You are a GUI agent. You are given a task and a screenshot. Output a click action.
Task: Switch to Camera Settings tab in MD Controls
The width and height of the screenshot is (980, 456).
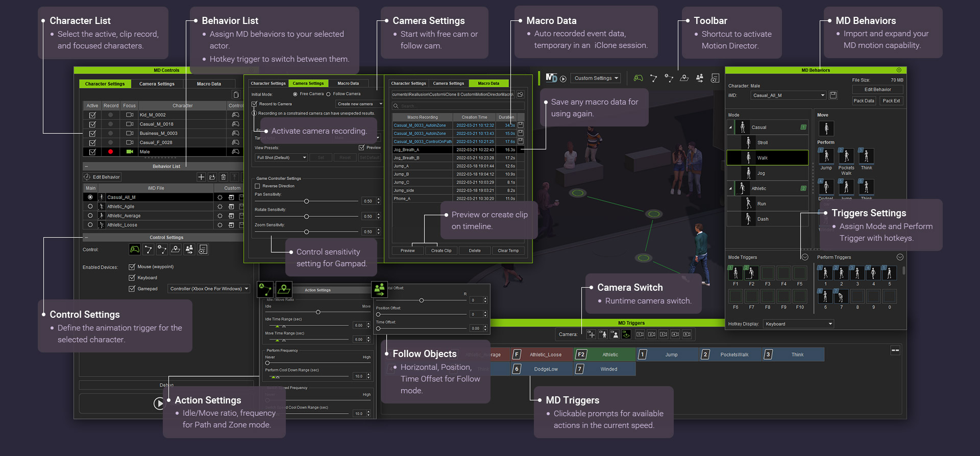[157, 84]
